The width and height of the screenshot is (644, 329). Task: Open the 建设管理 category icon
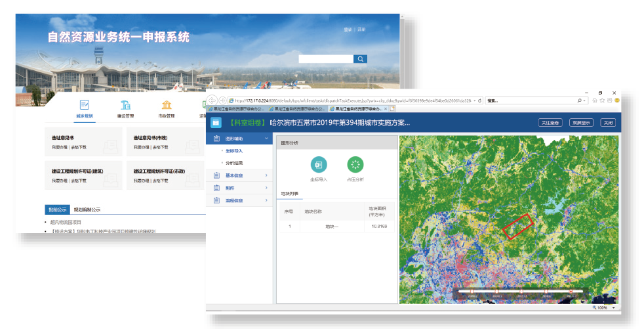click(x=125, y=105)
